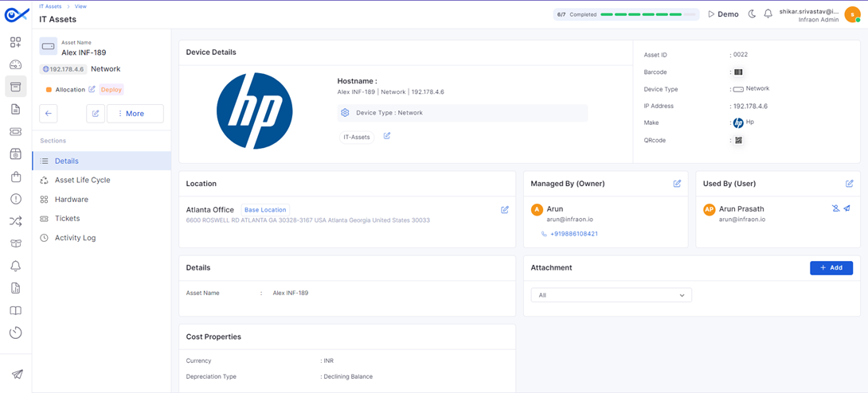Screen dimensions: 868x393
Task: Edit the IT-Assets tag pencil icon
Action: pos(387,136)
